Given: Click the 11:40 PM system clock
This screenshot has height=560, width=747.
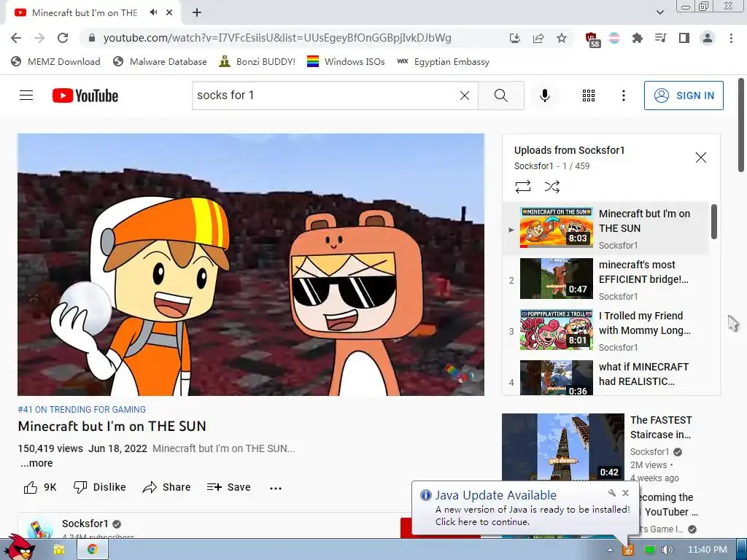Looking at the screenshot, I should coord(707,550).
